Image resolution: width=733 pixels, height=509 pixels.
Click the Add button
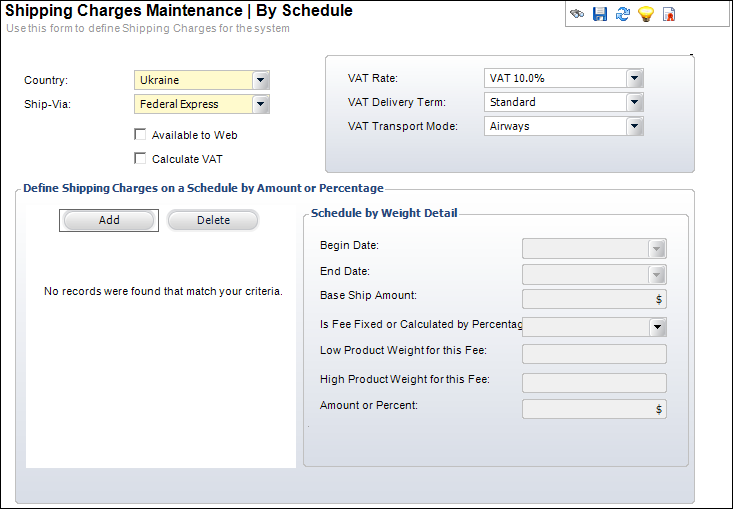[109, 220]
